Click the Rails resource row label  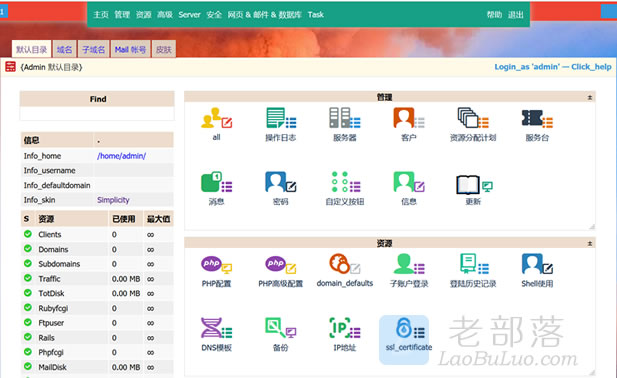[46, 338]
